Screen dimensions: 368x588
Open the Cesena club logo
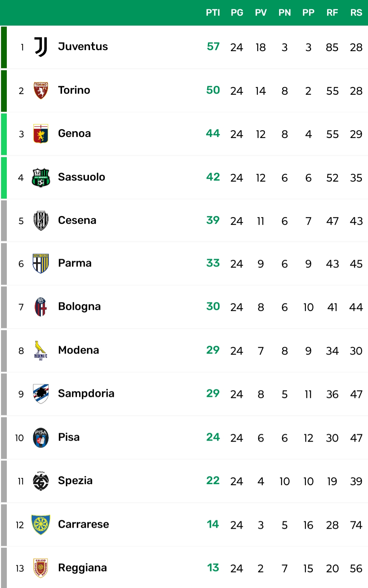[x=41, y=221]
